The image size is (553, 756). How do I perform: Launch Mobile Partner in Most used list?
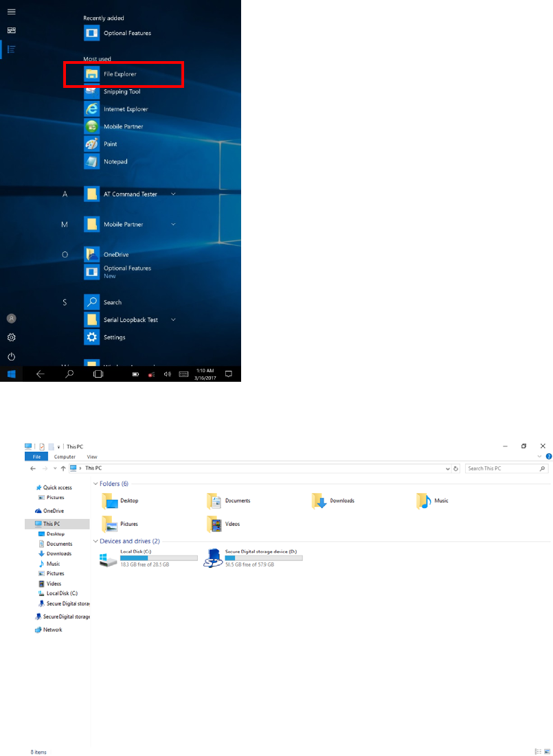[x=114, y=126]
